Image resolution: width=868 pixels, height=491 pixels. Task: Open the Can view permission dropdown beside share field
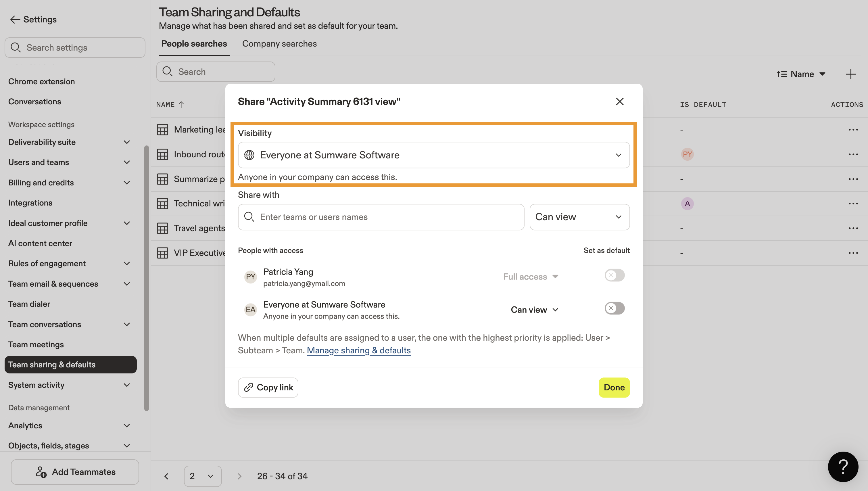pyautogui.click(x=579, y=217)
